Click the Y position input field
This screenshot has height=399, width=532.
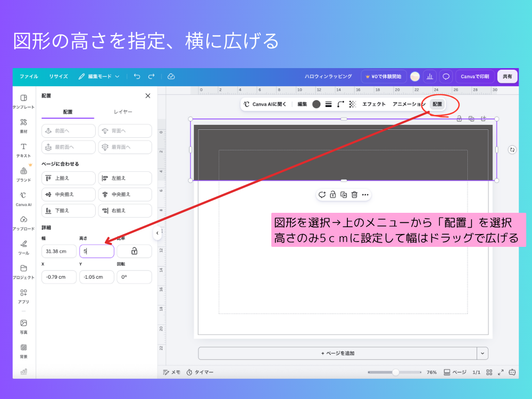pos(97,277)
